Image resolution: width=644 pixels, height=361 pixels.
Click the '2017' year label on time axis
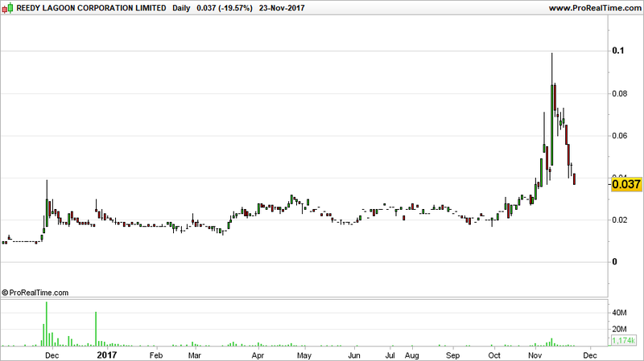point(107,355)
